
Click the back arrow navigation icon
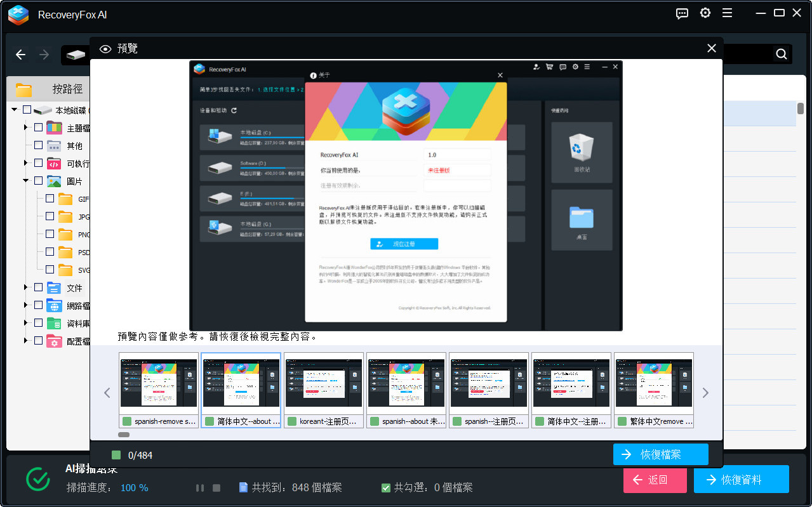tap(21, 55)
